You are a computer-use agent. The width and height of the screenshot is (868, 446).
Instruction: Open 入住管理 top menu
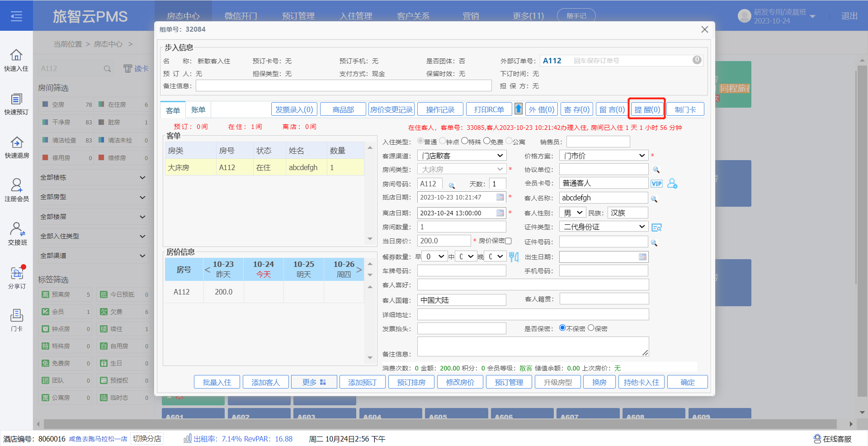(x=356, y=16)
